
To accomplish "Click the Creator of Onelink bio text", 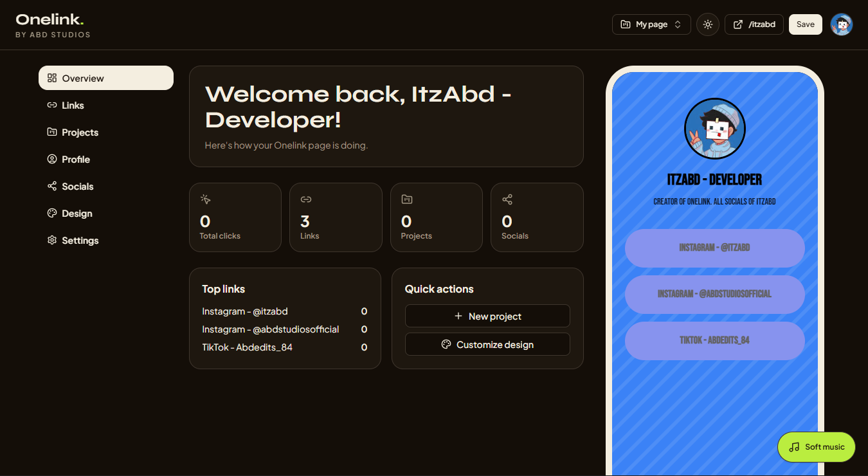I will click(715, 201).
